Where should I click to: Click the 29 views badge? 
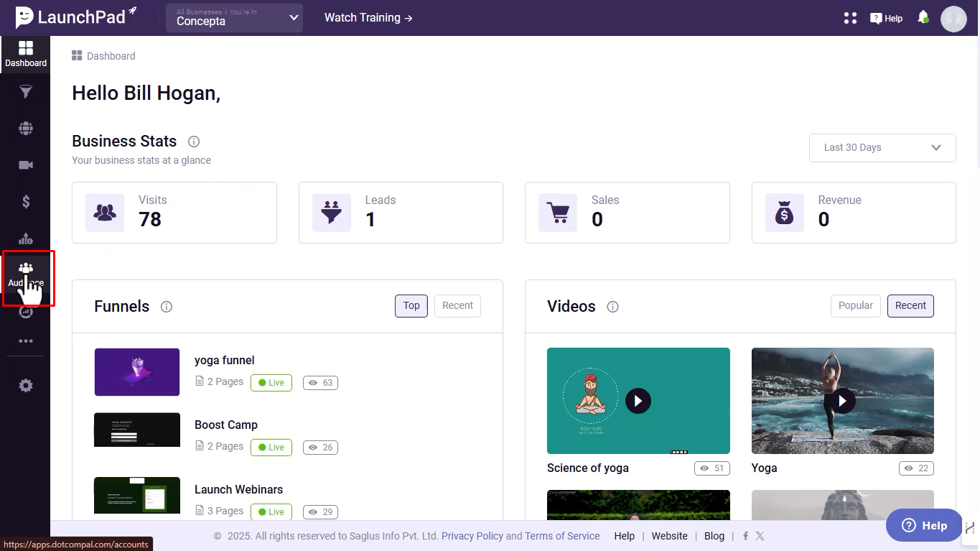click(320, 511)
